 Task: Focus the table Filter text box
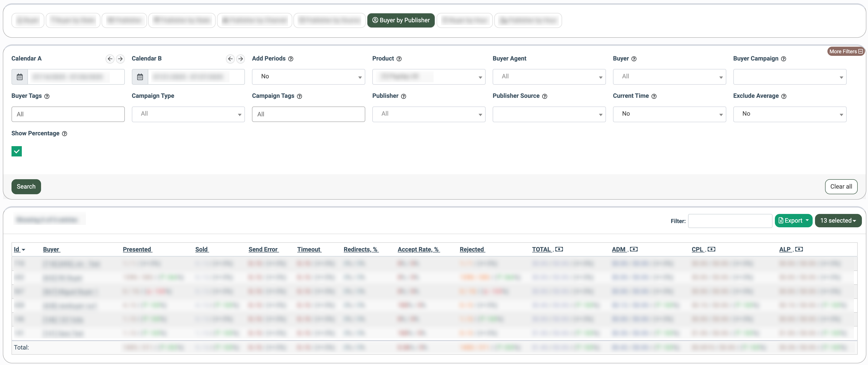click(x=730, y=221)
